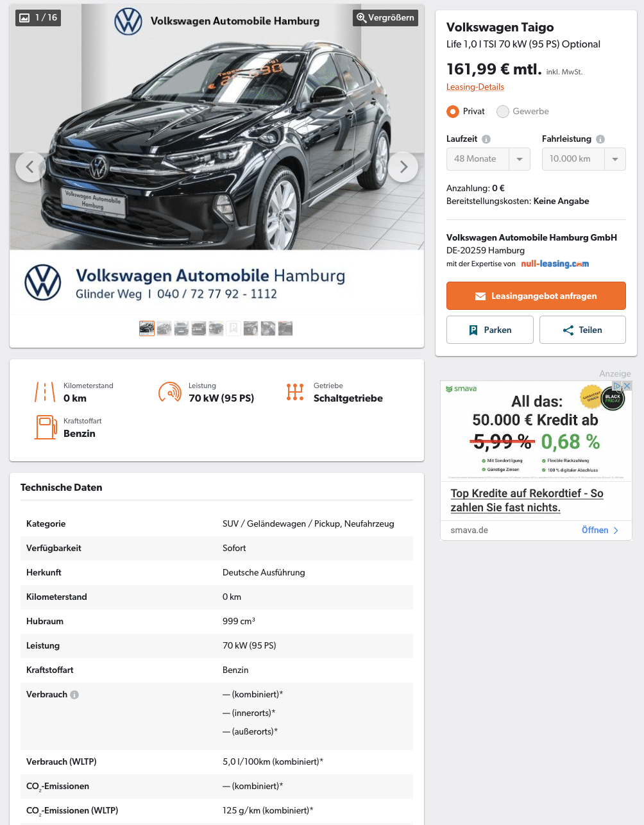This screenshot has width=644, height=825.
Task: Click the Parken button
Action: pyautogui.click(x=490, y=330)
